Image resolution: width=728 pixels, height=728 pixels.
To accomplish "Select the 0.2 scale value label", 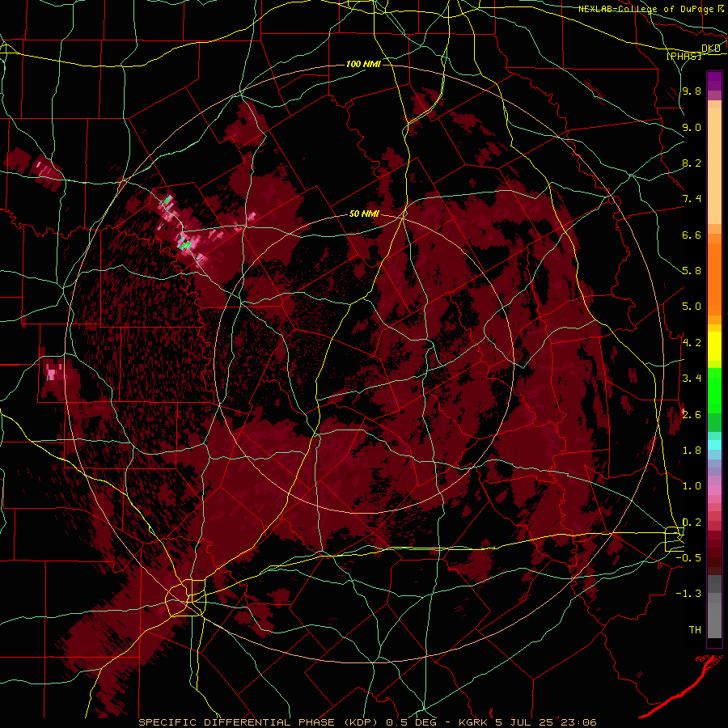I will (692, 523).
